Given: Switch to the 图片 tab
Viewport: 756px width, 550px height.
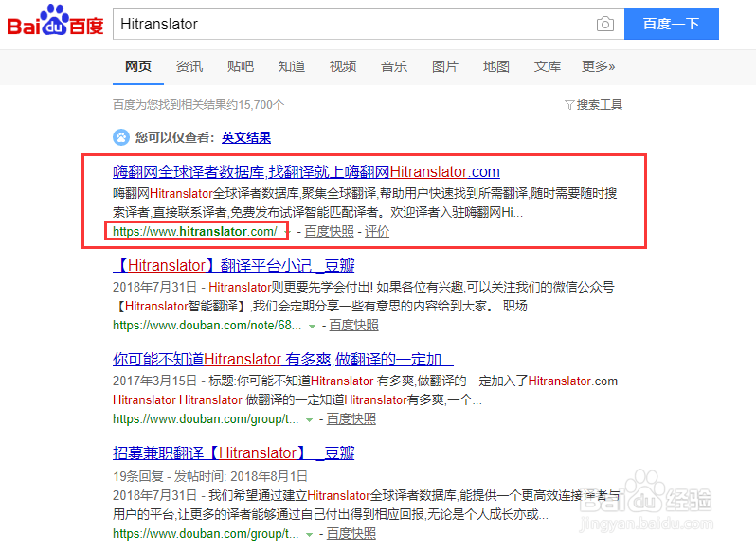Looking at the screenshot, I should click(x=445, y=66).
